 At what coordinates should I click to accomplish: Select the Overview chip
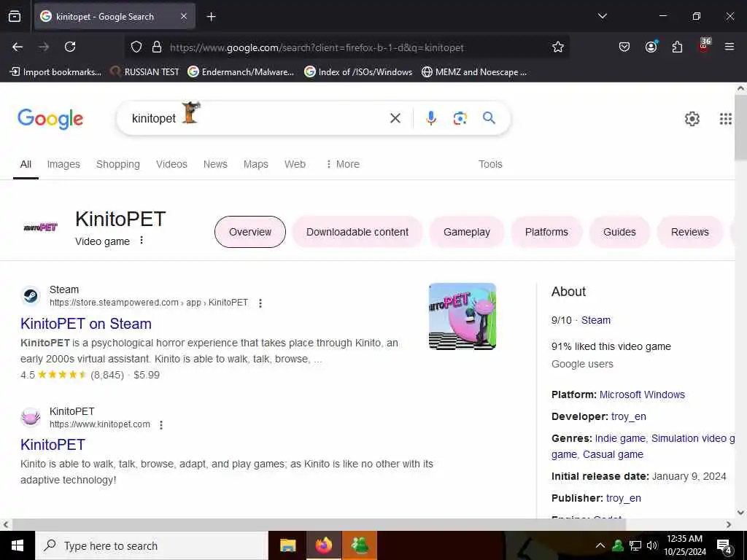pyautogui.click(x=250, y=232)
